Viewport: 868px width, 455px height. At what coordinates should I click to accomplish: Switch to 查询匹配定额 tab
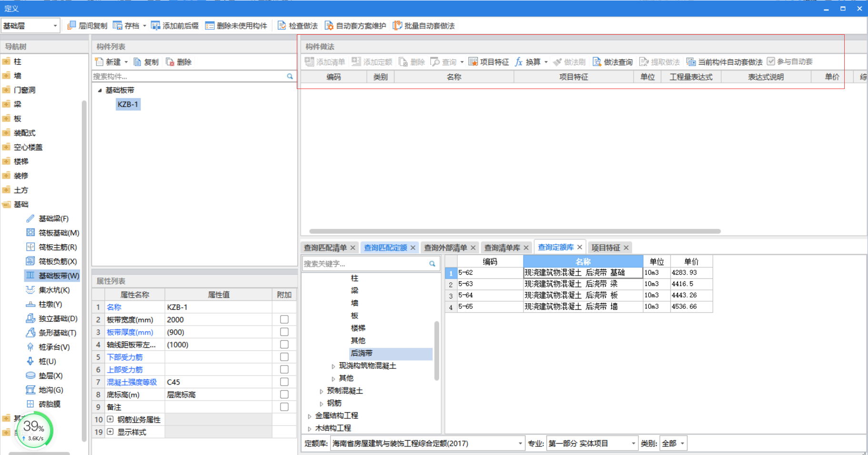pos(385,247)
